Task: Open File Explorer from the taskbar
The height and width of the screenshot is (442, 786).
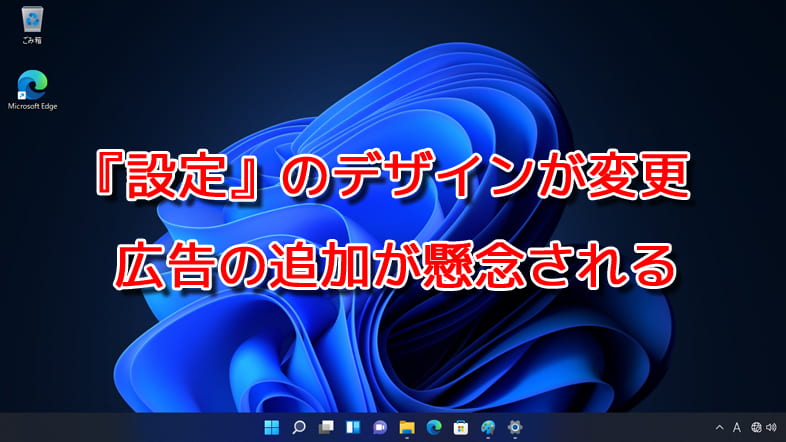Action: 407,427
